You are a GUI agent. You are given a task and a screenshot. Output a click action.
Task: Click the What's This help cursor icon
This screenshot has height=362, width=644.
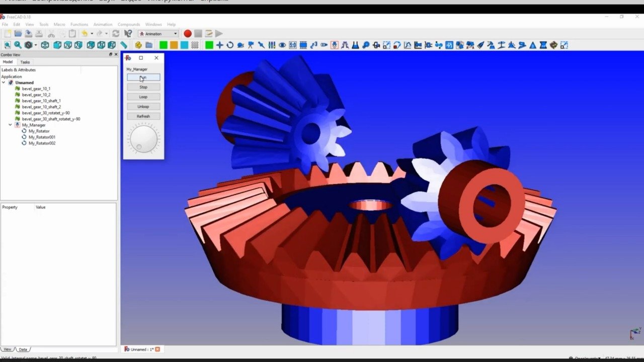pyautogui.click(x=128, y=34)
